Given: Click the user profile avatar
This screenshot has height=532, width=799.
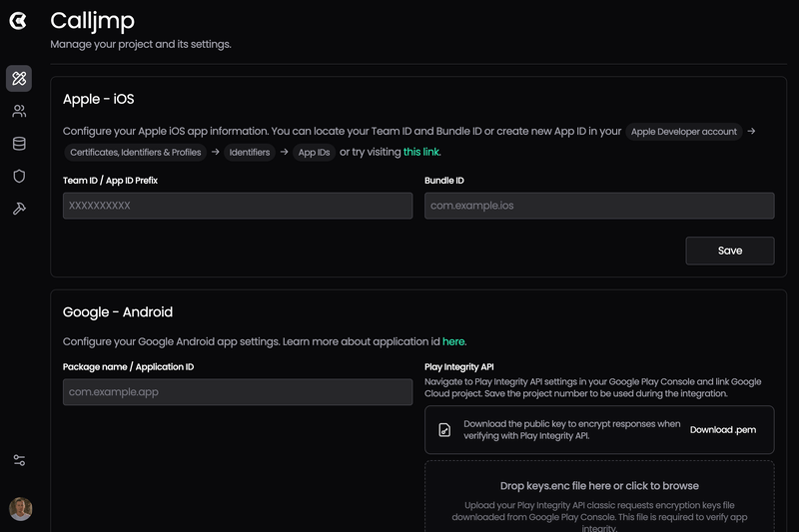Looking at the screenshot, I should tap(20, 509).
